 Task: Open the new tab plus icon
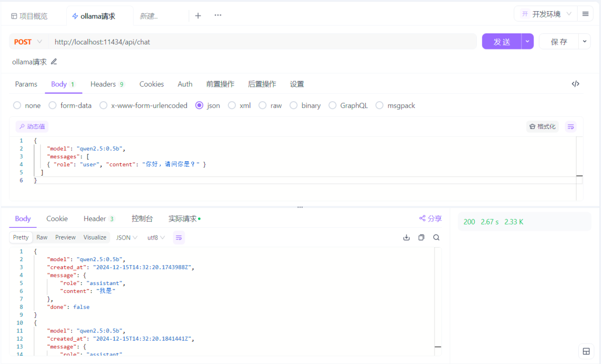(198, 16)
